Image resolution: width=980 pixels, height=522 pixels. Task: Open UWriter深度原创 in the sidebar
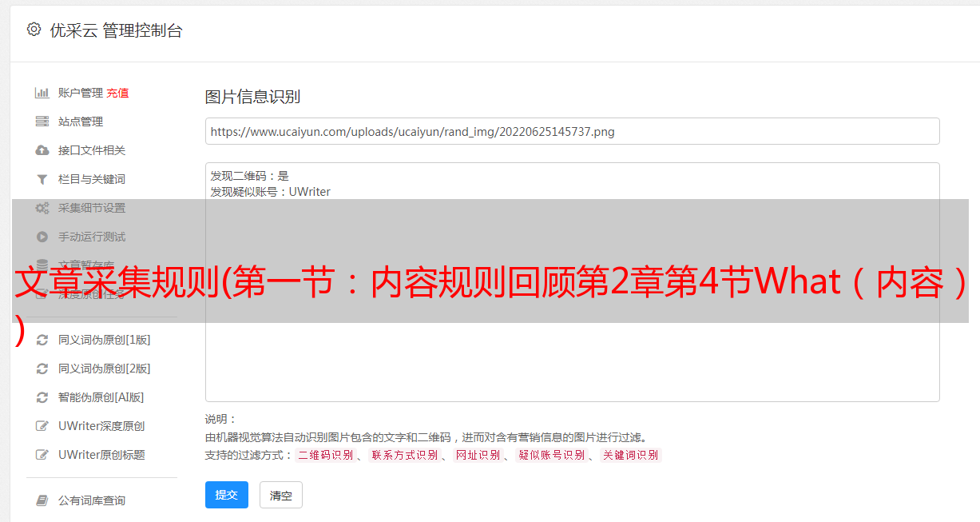[101, 426]
